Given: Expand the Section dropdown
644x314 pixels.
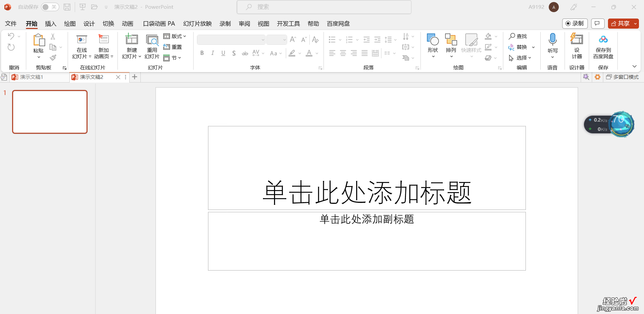Looking at the screenshot, I should pos(172,58).
